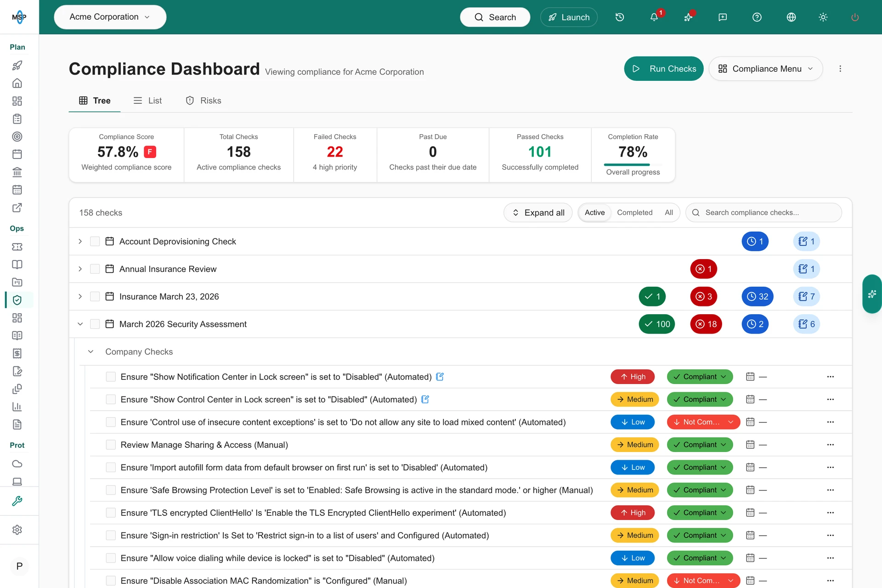Switch to the Risks tab
The height and width of the screenshot is (588, 882).
coord(204,101)
